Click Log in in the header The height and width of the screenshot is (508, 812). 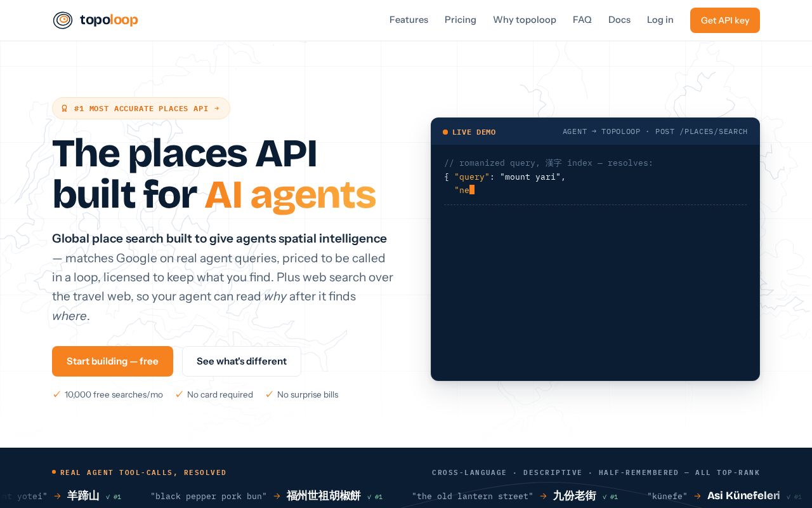click(x=660, y=20)
